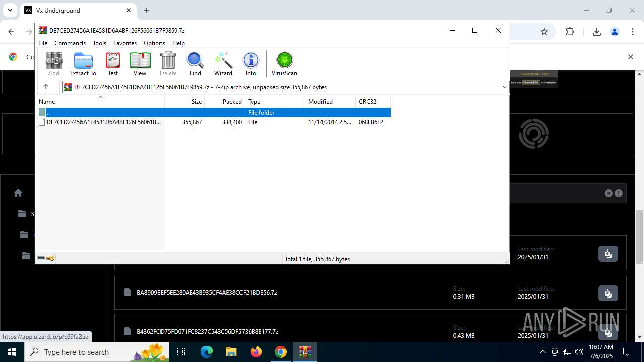Image resolution: width=644 pixels, height=362 pixels.
Task: Click the drive icon in WinRAR status bar
Action: pos(41,258)
